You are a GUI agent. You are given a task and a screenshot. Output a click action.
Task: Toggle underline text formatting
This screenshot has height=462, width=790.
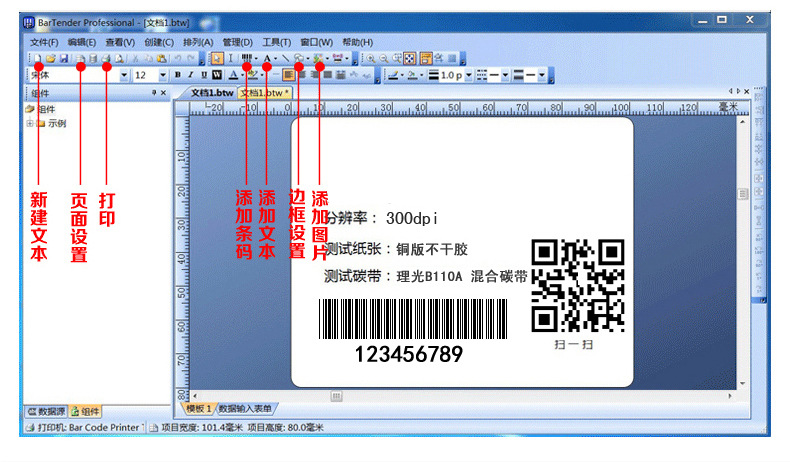204,75
